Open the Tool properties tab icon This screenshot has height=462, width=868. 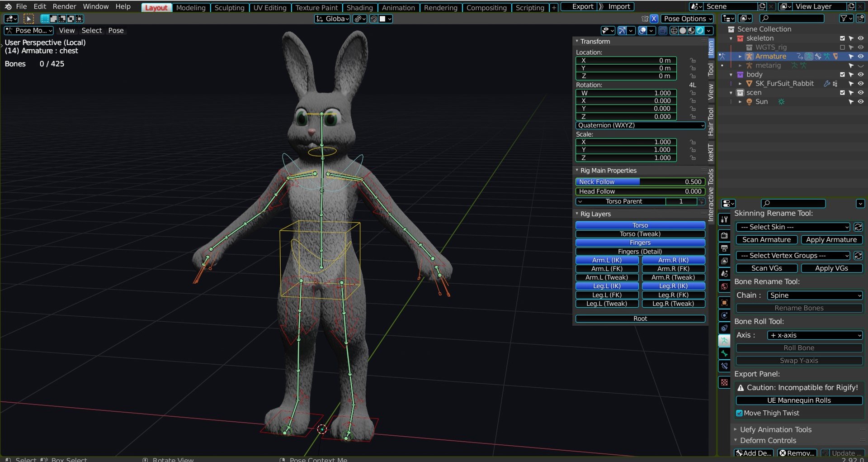pyautogui.click(x=724, y=219)
